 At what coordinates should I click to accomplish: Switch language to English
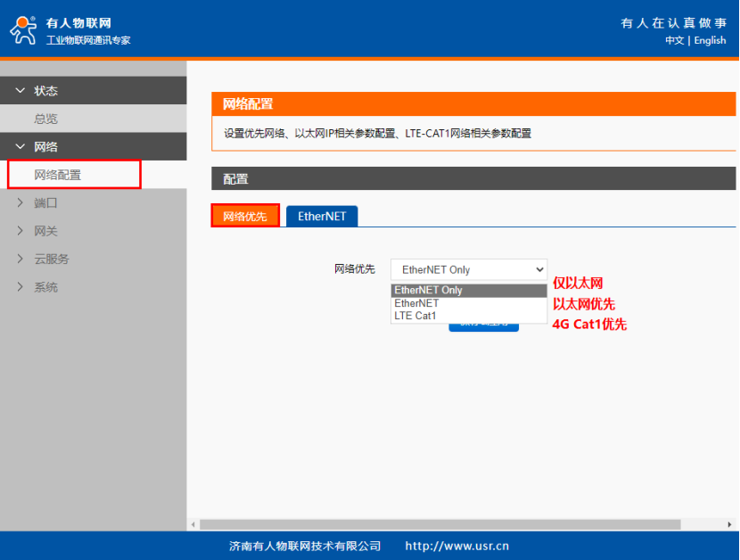[710, 40]
